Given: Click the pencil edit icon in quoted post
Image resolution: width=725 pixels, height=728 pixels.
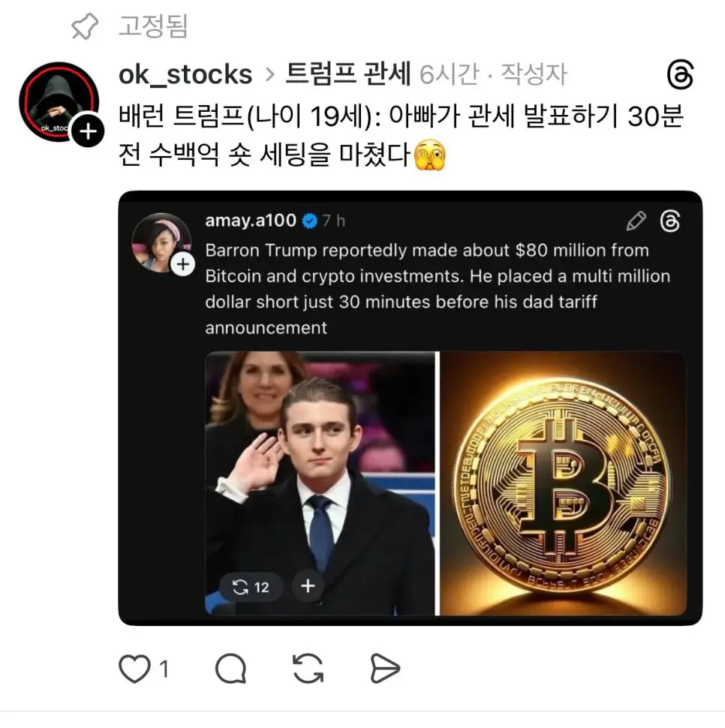Looking at the screenshot, I should click(x=636, y=221).
